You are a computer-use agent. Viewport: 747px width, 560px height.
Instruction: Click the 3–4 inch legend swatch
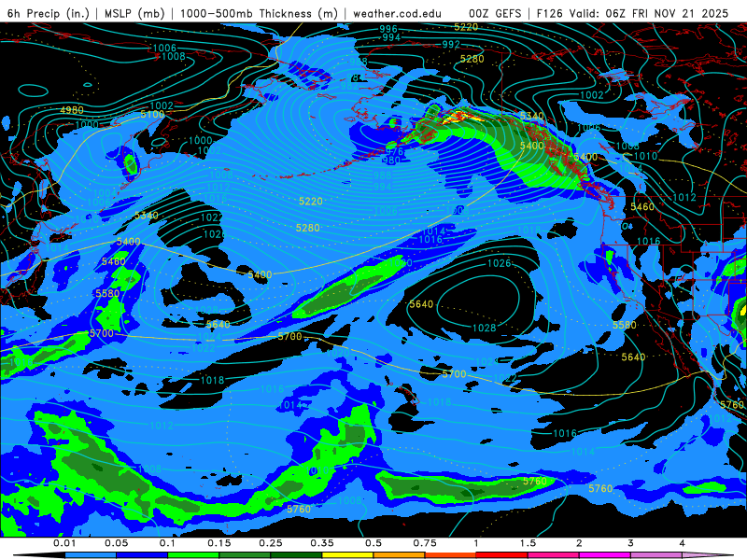(656, 555)
